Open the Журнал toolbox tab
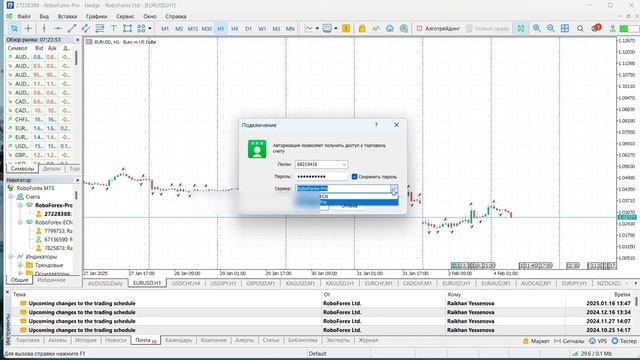The width and height of the screenshot is (640, 360). click(x=368, y=340)
